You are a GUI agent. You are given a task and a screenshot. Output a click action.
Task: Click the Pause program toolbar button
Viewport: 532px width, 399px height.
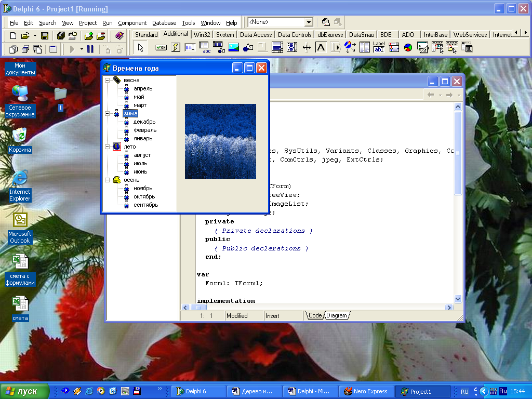(90, 49)
